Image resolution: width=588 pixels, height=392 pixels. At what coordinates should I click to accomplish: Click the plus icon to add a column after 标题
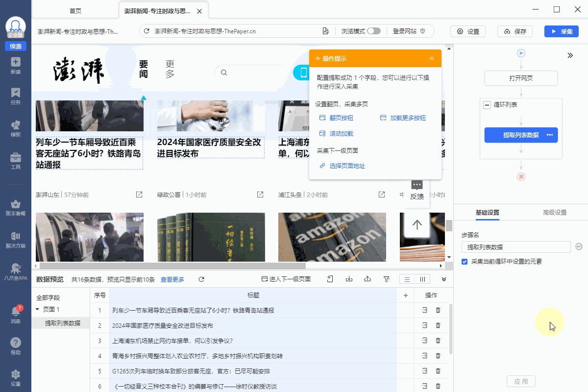click(x=405, y=295)
